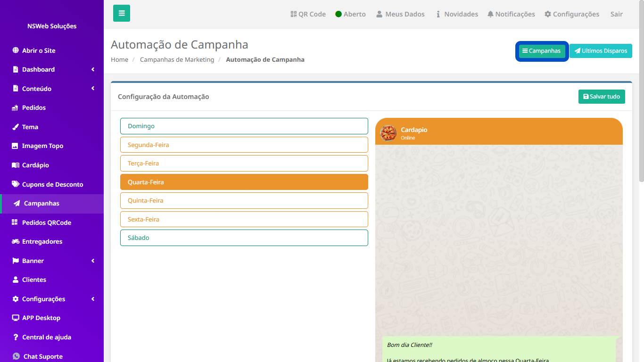Screen dimensions: 644x362
Task: Select the Sábado day option
Action: 244,238
